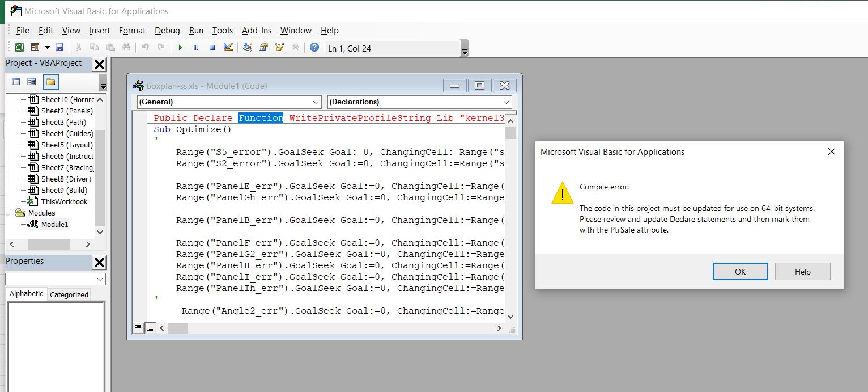Click the View Microsoft Excel icon
The image size is (868, 392).
coord(19,48)
